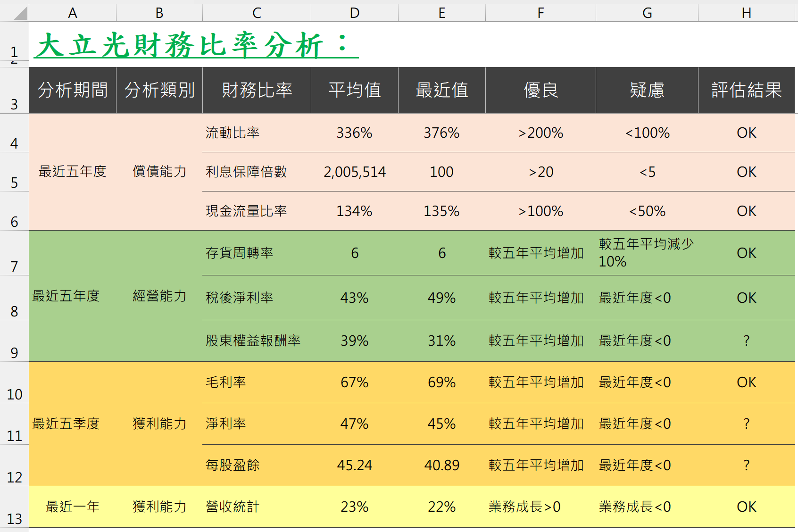Click the ? result in 股東權益報酬率 row
The height and width of the screenshot is (532, 798).
tap(747, 341)
